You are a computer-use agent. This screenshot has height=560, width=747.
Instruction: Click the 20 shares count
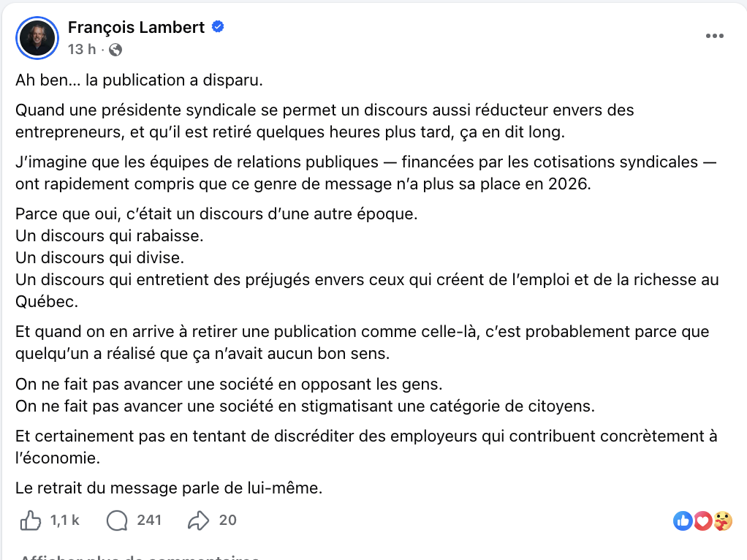(x=228, y=521)
